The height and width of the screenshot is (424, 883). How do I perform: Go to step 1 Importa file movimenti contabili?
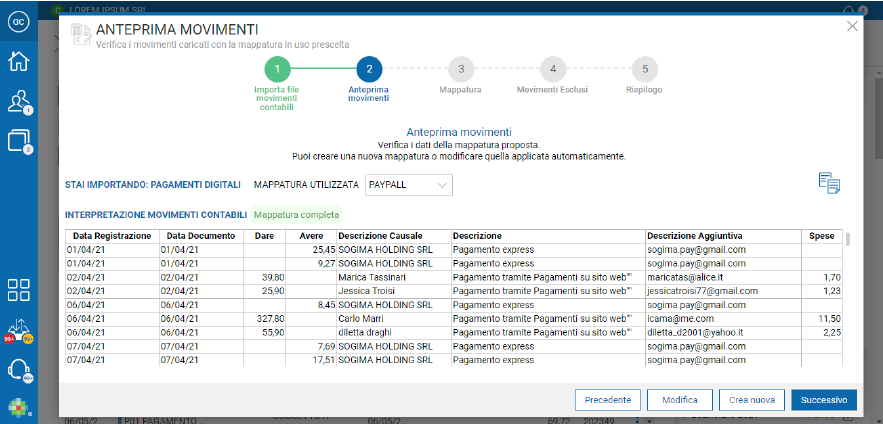point(277,70)
